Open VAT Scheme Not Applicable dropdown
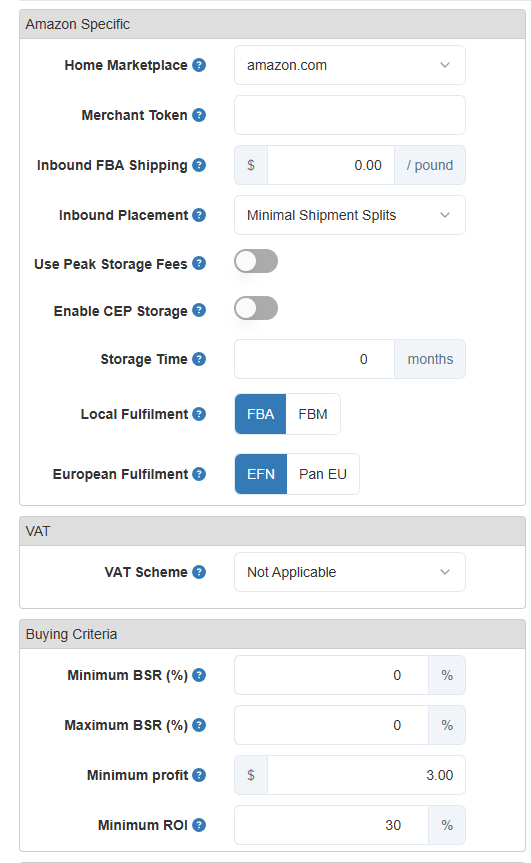Image resolution: width=531 pixels, height=863 pixels. pyautogui.click(x=350, y=572)
